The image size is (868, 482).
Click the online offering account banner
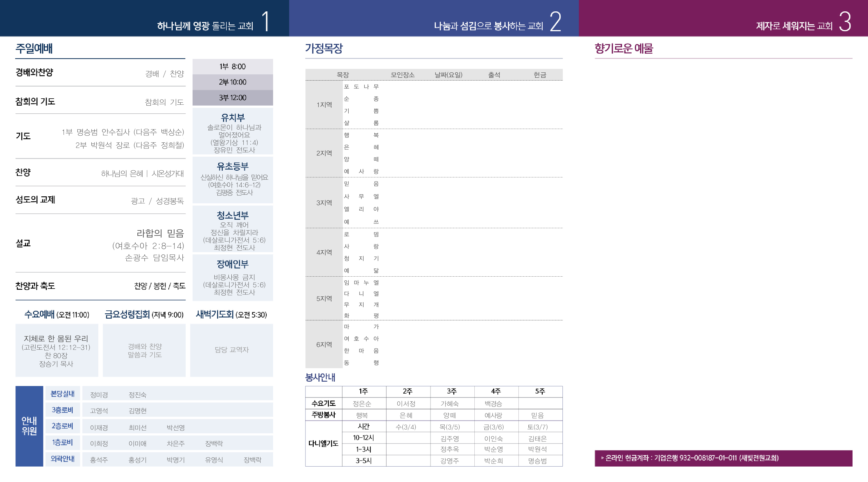[x=723, y=458]
